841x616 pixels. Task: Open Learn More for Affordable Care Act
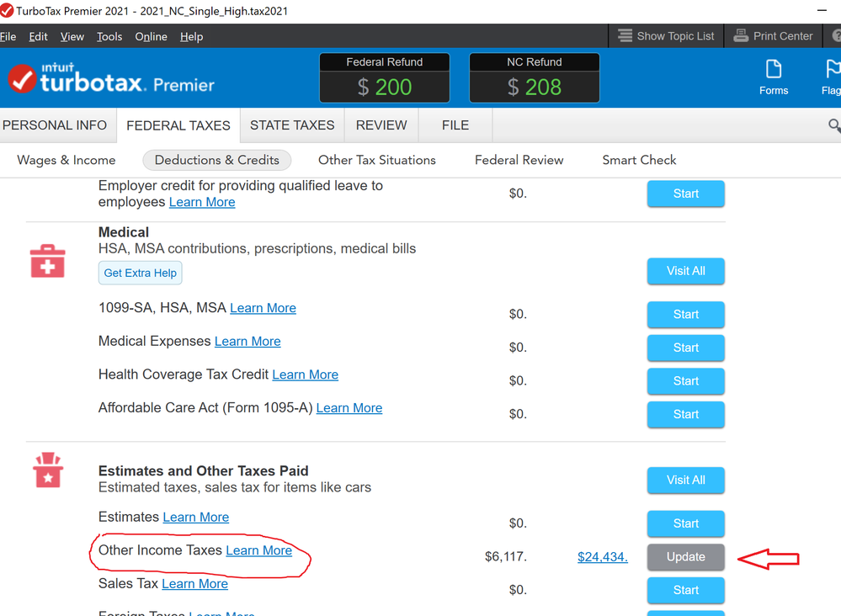pyautogui.click(x=349, y=407)
